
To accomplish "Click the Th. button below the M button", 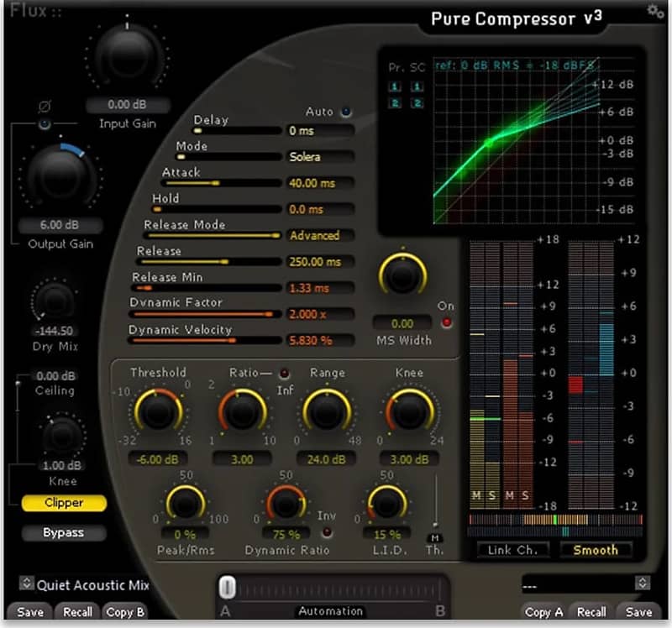I will (435, 551).
